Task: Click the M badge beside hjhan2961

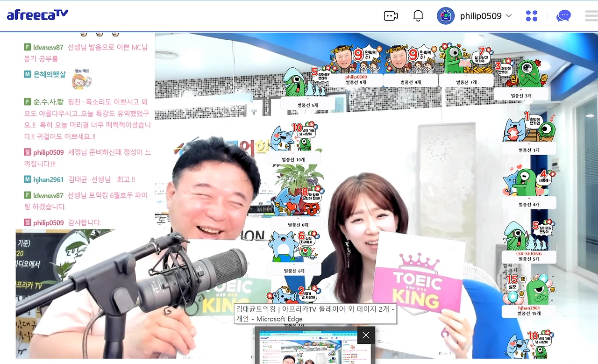Action: [28, 179]
